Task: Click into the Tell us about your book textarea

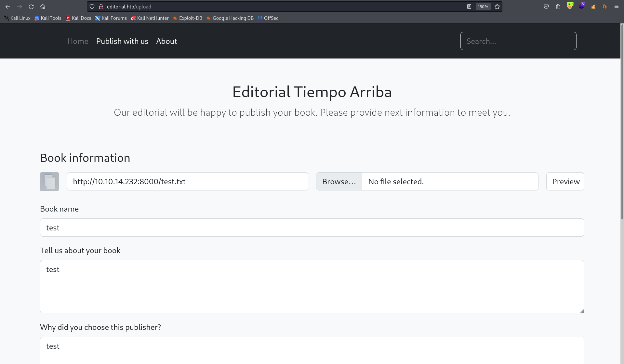Action: pos(312,287)
